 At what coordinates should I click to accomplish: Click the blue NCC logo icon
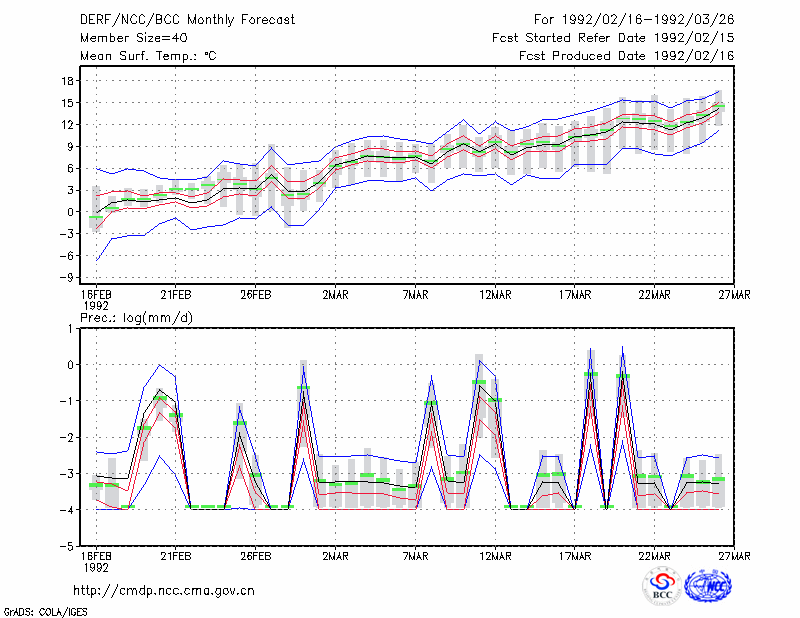708,586
